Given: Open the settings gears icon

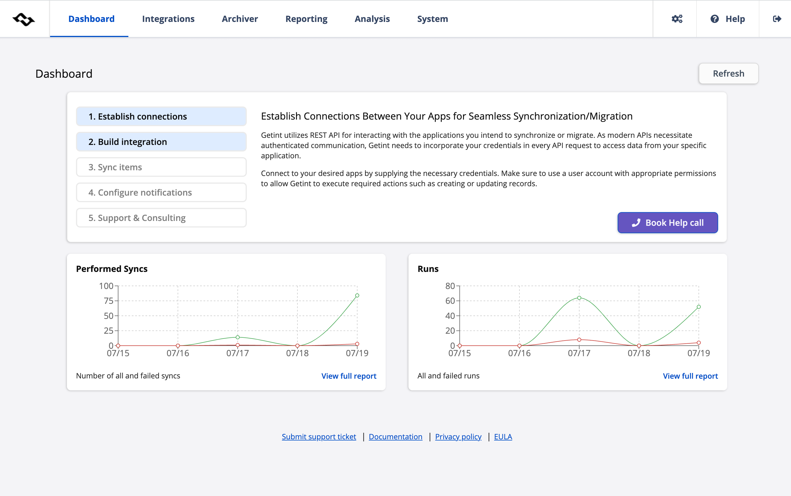Looking at the screenshot, I should click(x=677, y=19).
